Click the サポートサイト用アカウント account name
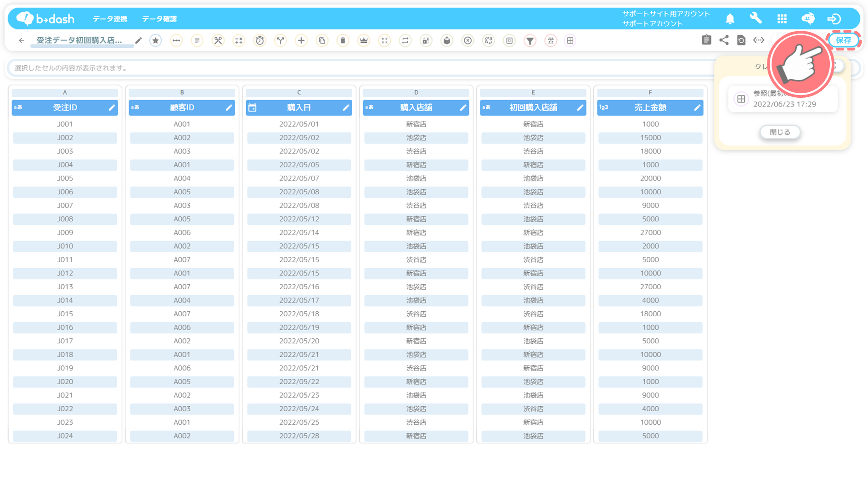The width and height of the screenshot is (868, 488). (666, 14)
